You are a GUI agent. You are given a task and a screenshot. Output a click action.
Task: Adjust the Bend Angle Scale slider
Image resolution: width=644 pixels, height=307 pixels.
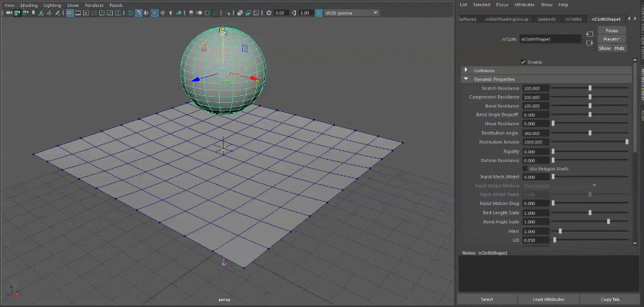point(609,222)
